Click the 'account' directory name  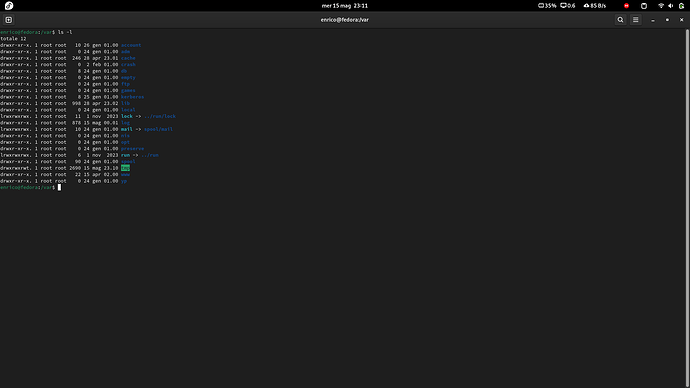131,45
